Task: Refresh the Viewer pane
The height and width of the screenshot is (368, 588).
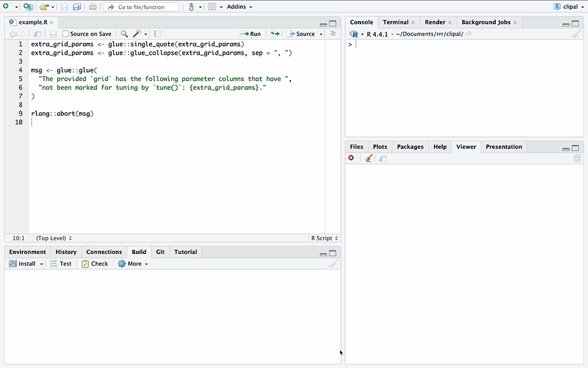Action: (x=577, y=159)
